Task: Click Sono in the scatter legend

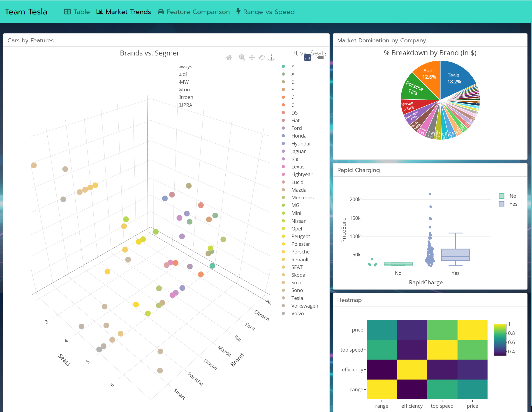Action: point(297,290)
